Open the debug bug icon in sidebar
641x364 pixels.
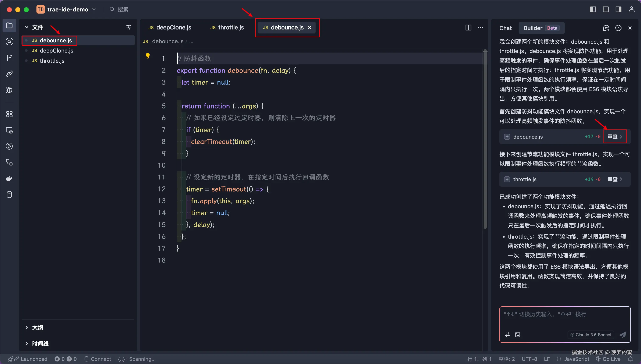(x=9, y=90)
